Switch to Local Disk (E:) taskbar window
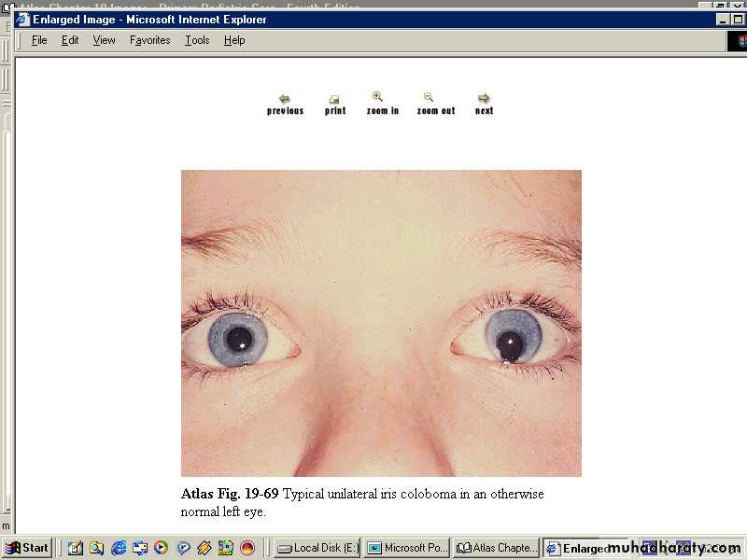Image resolution: width=747 pixels, height=560 pixels. tap(317, 548)
